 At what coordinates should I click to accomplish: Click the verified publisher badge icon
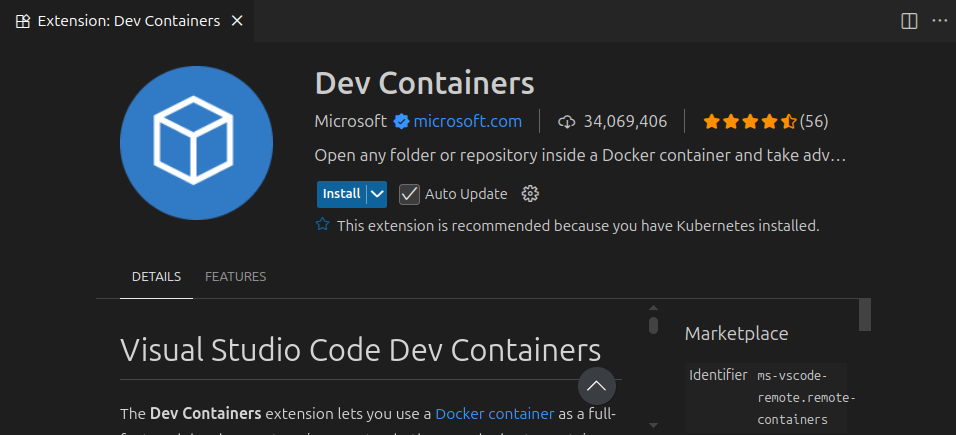coord(401,121)
